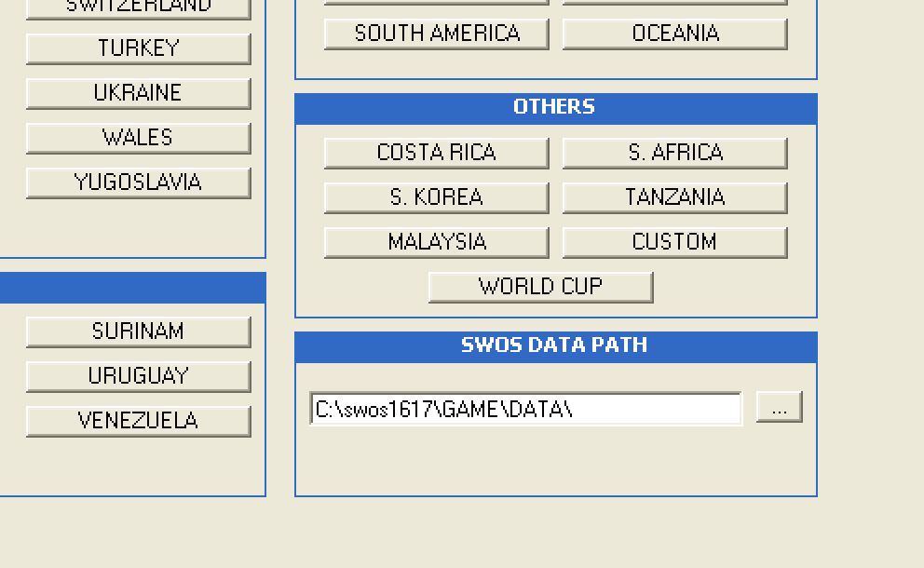
Task: Click the S. KOREA button
Action: pyautogui.click(x=436, y=197)
